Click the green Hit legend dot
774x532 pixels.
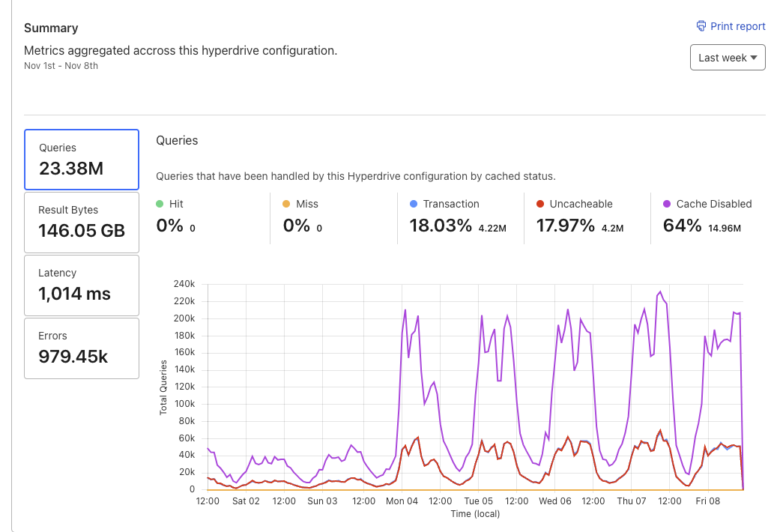pyautogui.click(x=160, y=204)
